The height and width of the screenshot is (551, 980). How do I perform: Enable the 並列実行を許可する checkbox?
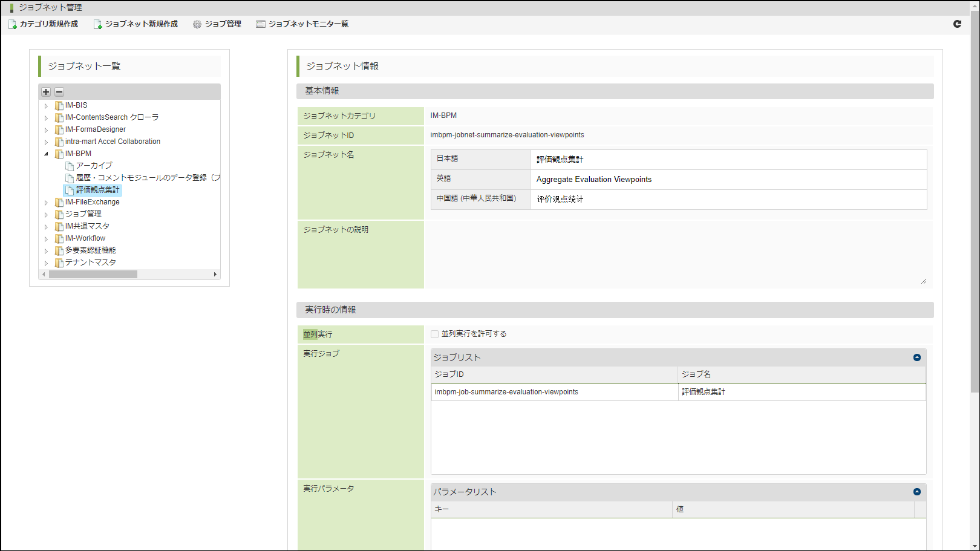coord(434,334)
